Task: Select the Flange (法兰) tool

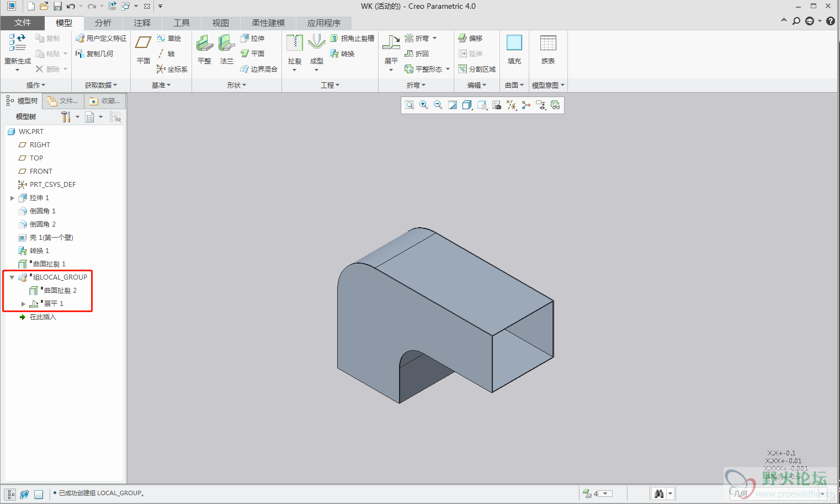Action: point(227,50)
